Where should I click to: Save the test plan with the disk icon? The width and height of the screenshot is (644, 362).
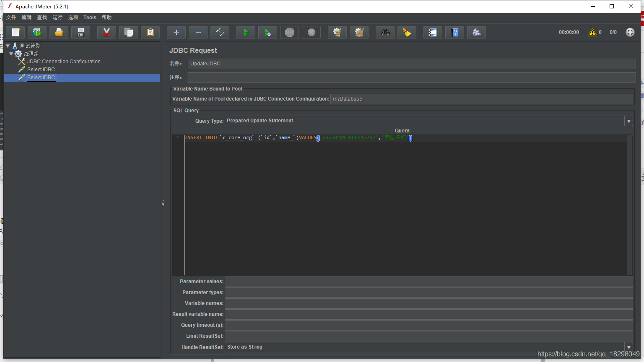click(81, 32)
